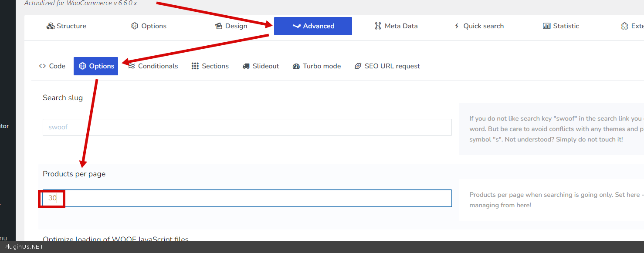Open the Advanced tab

coord(313,26)
